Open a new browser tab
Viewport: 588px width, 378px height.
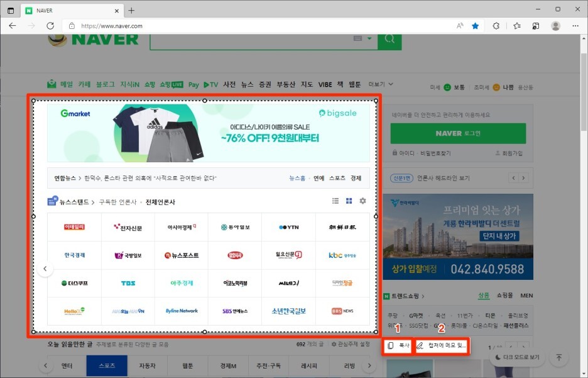point(131,11)
